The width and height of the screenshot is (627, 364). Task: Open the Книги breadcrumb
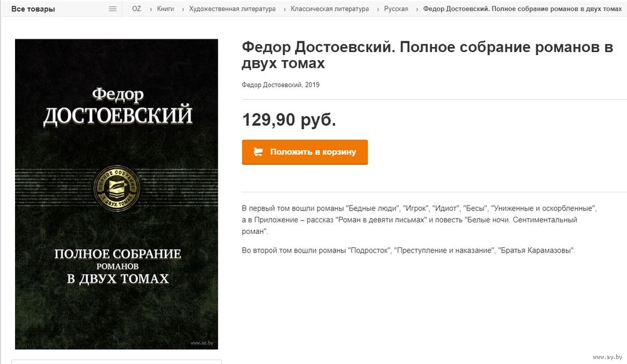click(166, 9)
